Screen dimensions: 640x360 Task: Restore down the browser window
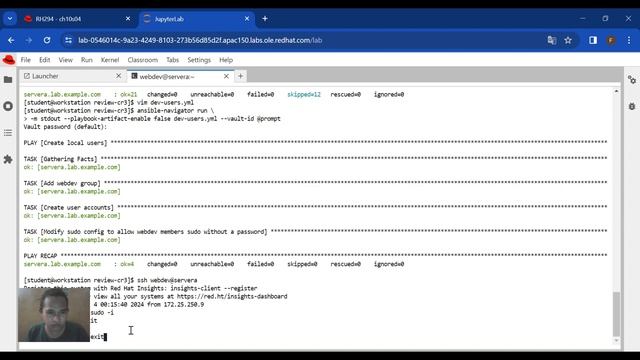tap(605, 19)
